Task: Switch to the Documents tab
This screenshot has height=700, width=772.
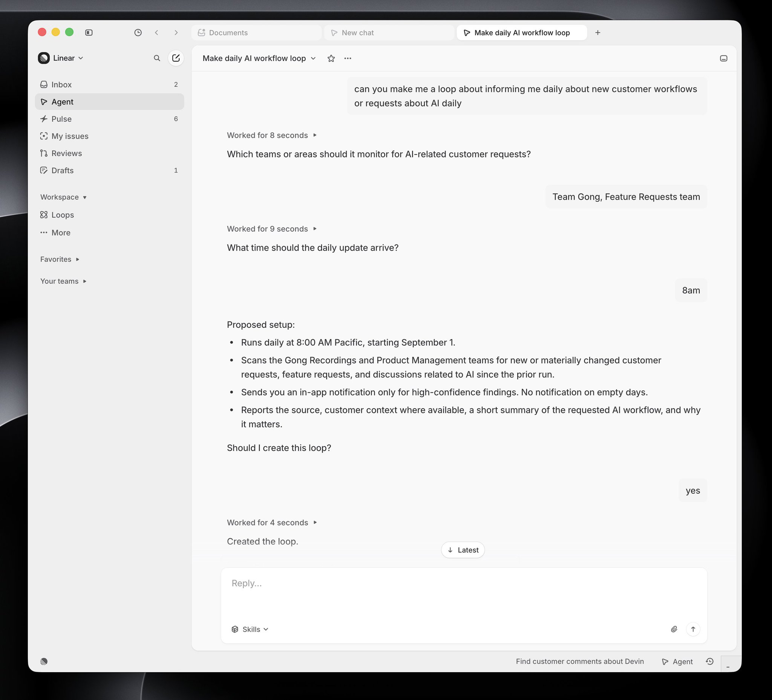Action: pyautogui.click(x=257, y=32)
